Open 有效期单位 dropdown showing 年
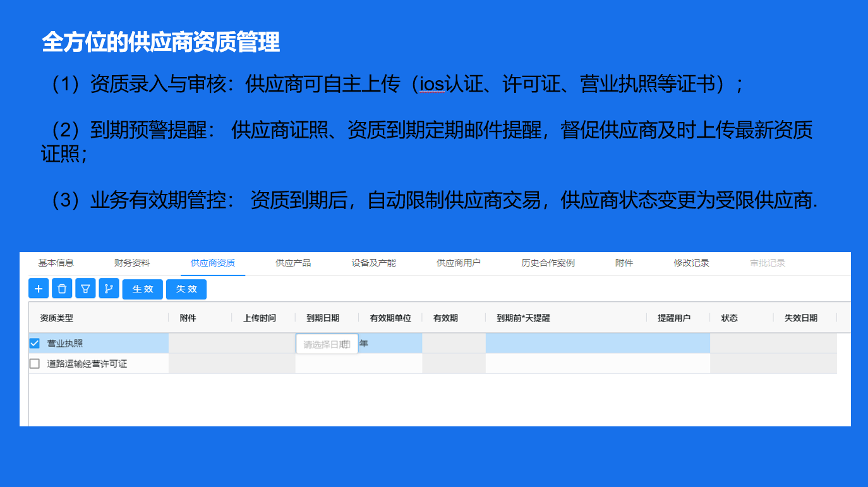 (389, 344)
